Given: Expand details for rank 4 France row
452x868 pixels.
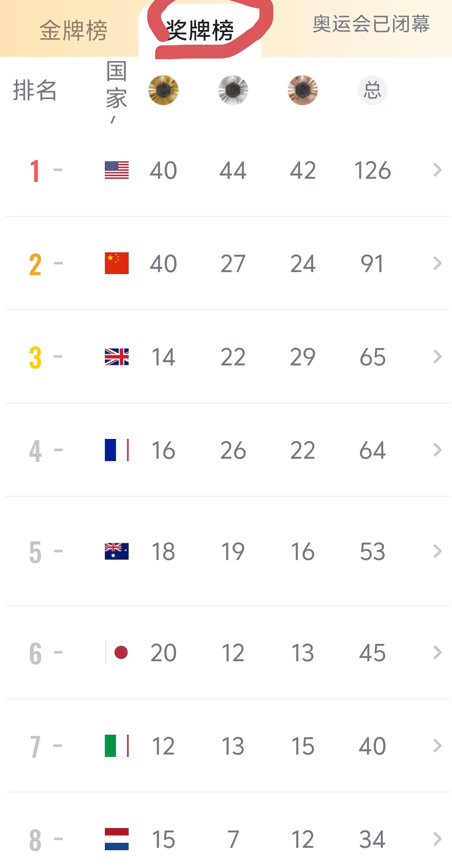Looking at the screenshot, I should [x=437, y=450].
